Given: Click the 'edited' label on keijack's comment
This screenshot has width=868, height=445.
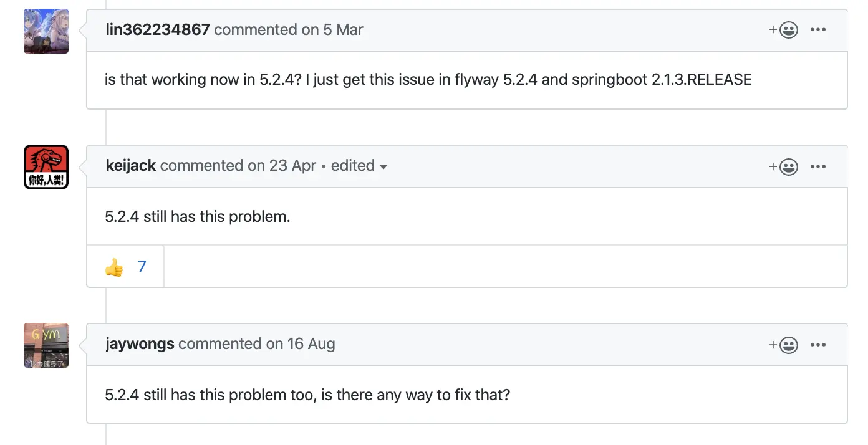Looking at the screenshot, I should click(352, 165).
